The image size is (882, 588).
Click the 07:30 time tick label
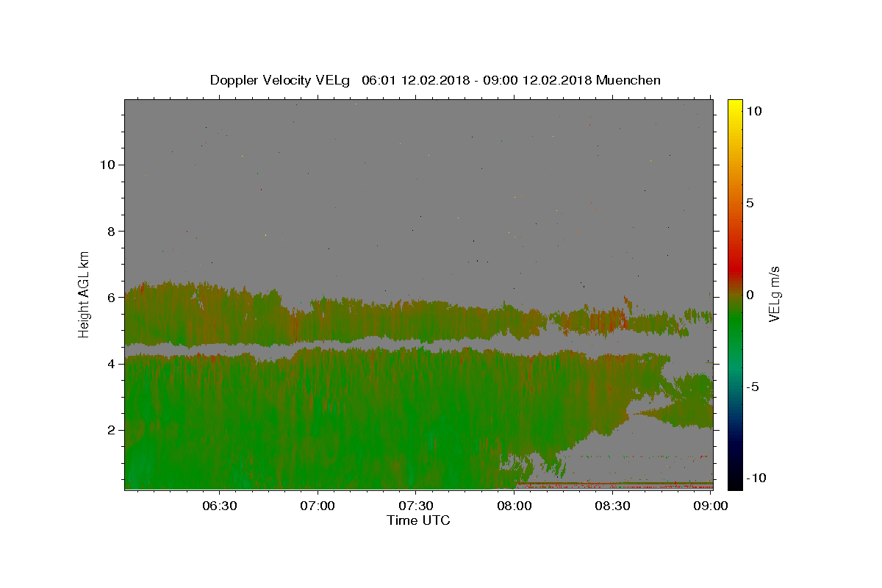click(416, 506)
